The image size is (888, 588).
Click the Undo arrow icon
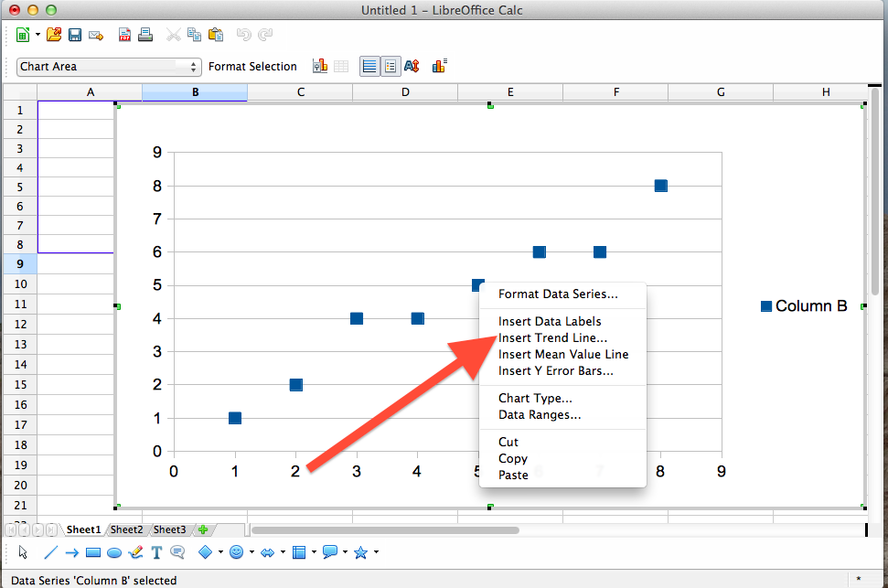coord(243,35)
